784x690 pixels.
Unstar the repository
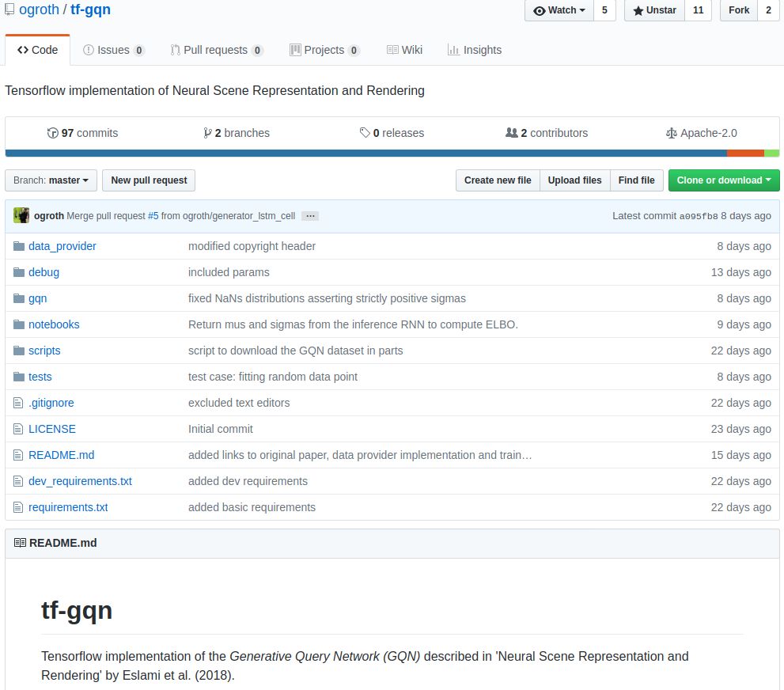(654, 10)
